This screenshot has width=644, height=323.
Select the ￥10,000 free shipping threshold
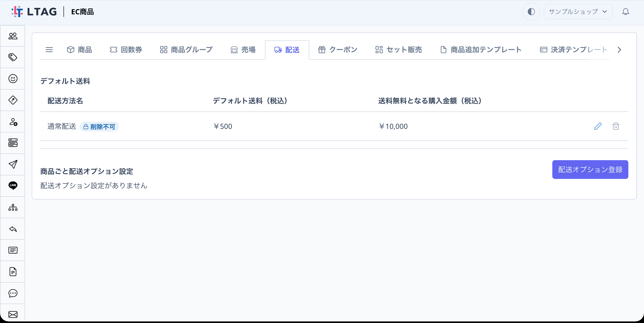coord(393,126)
